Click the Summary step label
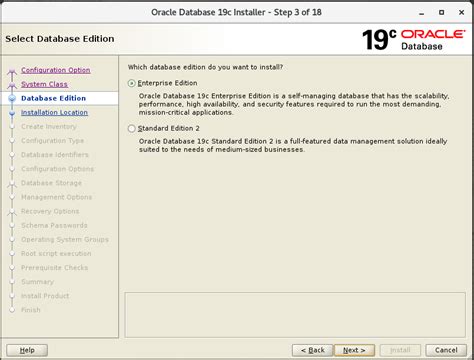 [x=37, y=282]
